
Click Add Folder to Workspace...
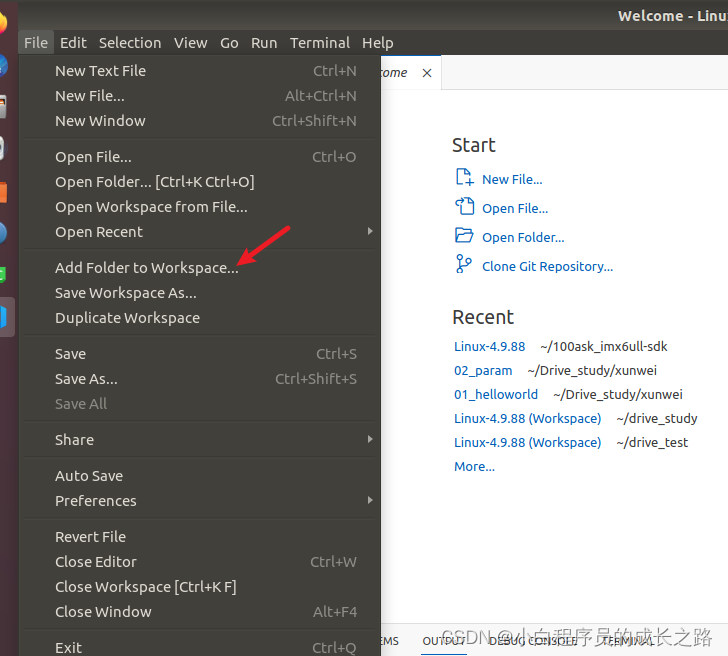click(x=200, y=268)
